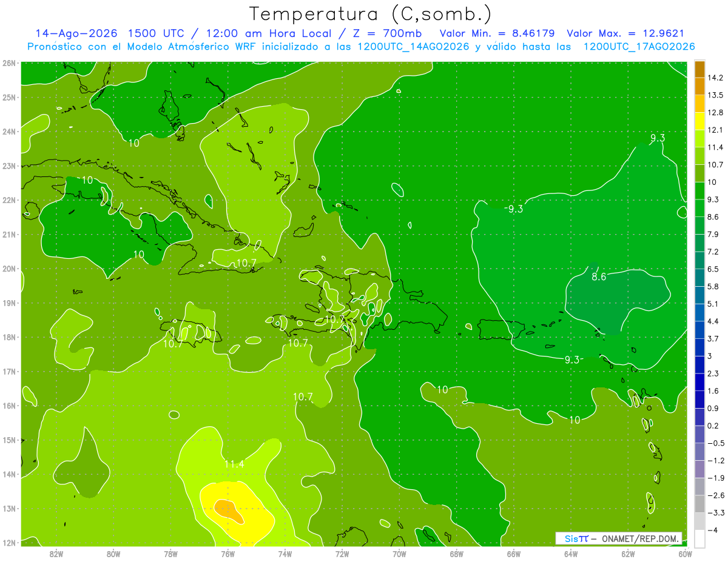This screenshot has width=728, height=562.
Task: Click the 74W longitude axis label
Action: (x=285, y=554)
